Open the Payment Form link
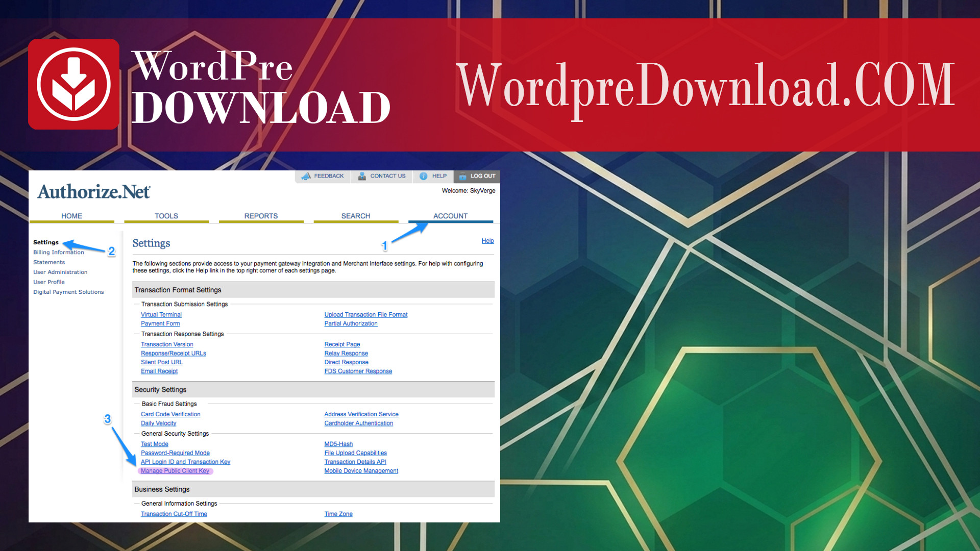980x551 pixels. click(x=160, y=323)
